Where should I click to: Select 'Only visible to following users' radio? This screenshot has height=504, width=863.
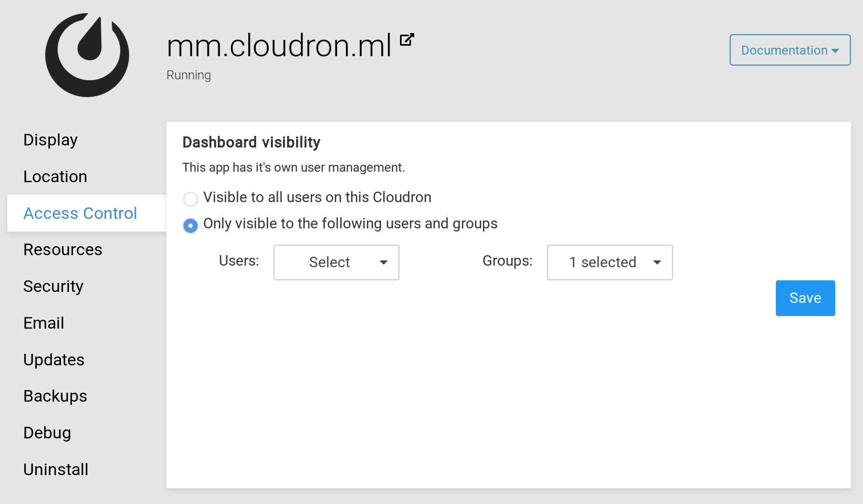191,226
